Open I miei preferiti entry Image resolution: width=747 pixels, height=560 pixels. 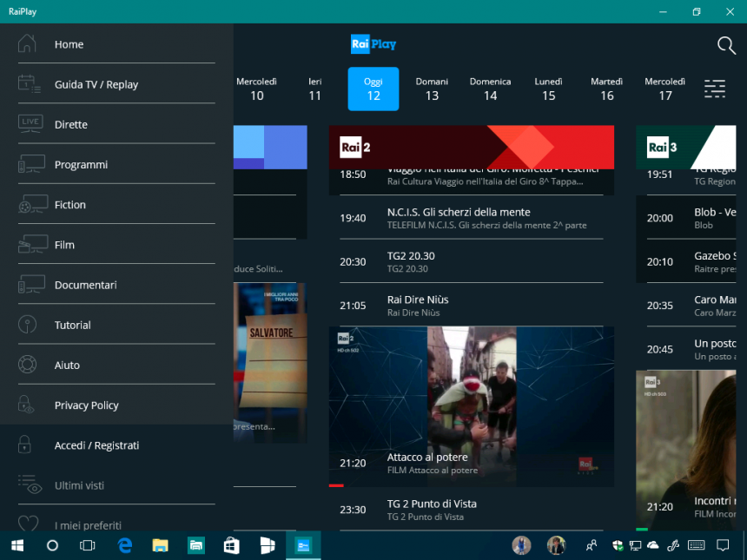coord(116,522)
